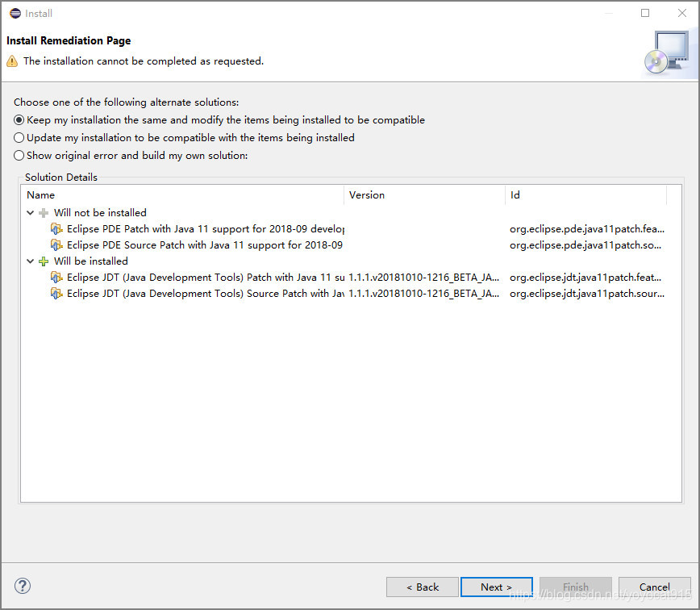The width and height of the screenshot is (700, 610).
Task: Click the yellow warning icon beside the installation message
Action: coord(12,61)
